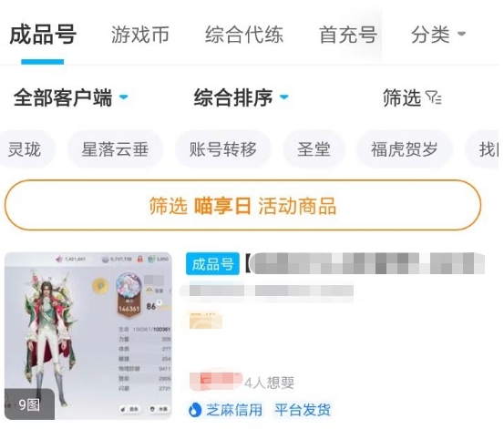The width and height of the screenshot is (504, 429).
Task: Tap the 芝麻信用 water drop icon
Action: pyautogui.click(x=194, y=410)
